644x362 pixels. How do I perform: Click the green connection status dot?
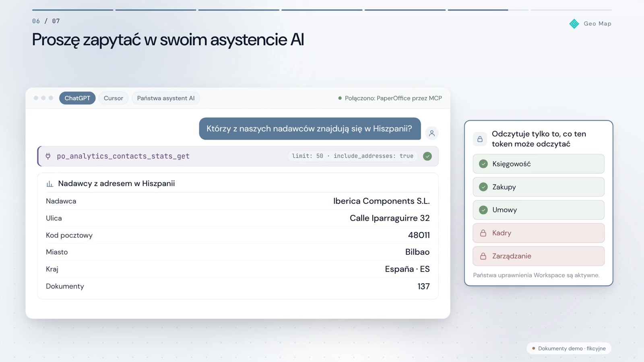click(340, 98)
